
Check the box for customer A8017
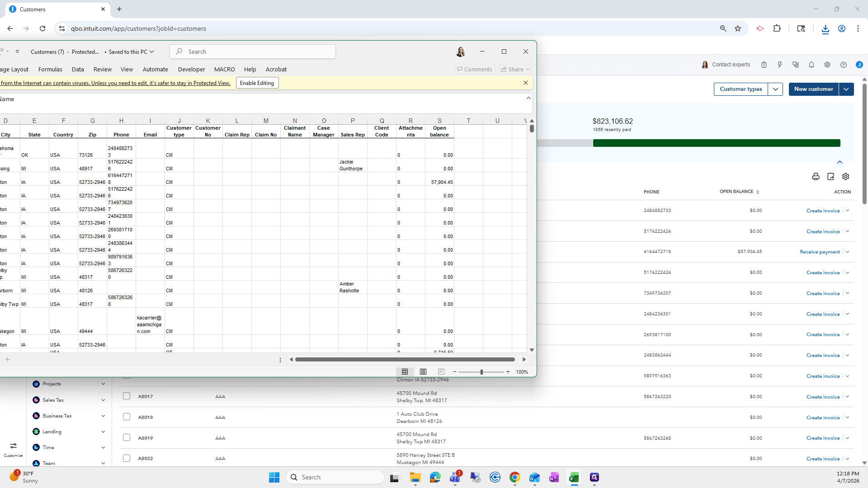point(127,396)
